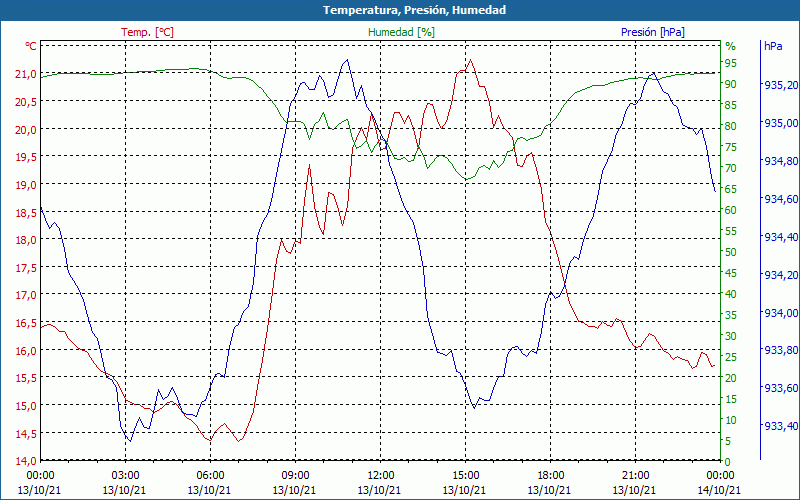Click the '00:00' label above '14/10/21'

(720, 476)
